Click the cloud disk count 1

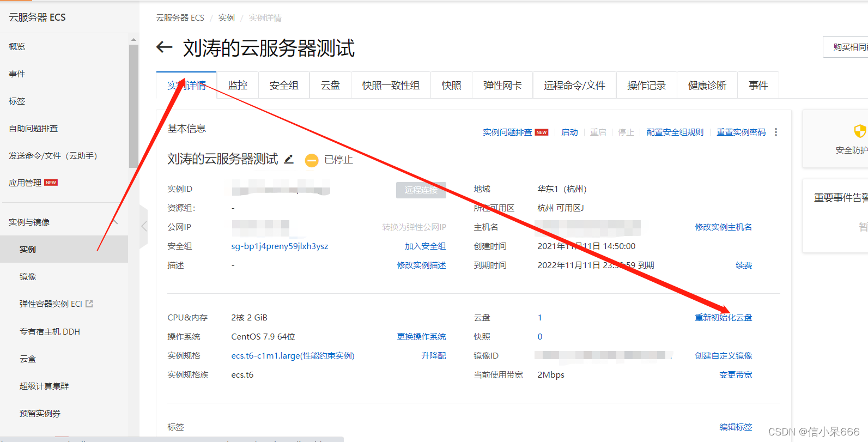(x=540, y=318)
